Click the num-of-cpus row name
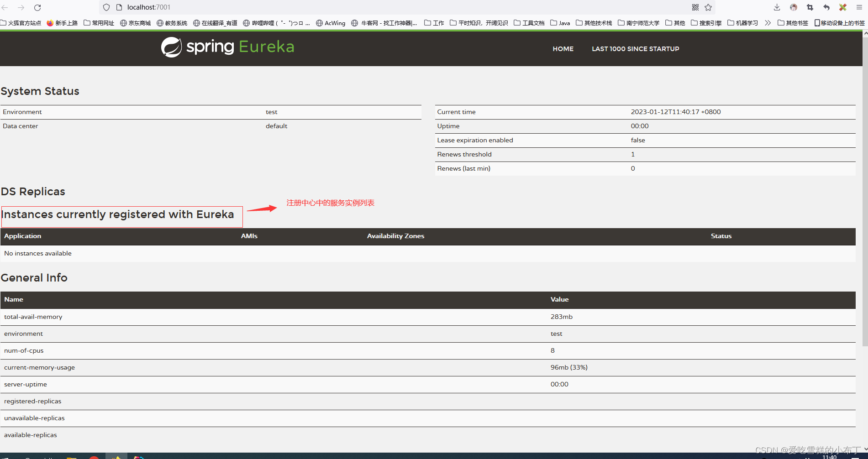Screen dimensions: 868x459 coord(24,350)
